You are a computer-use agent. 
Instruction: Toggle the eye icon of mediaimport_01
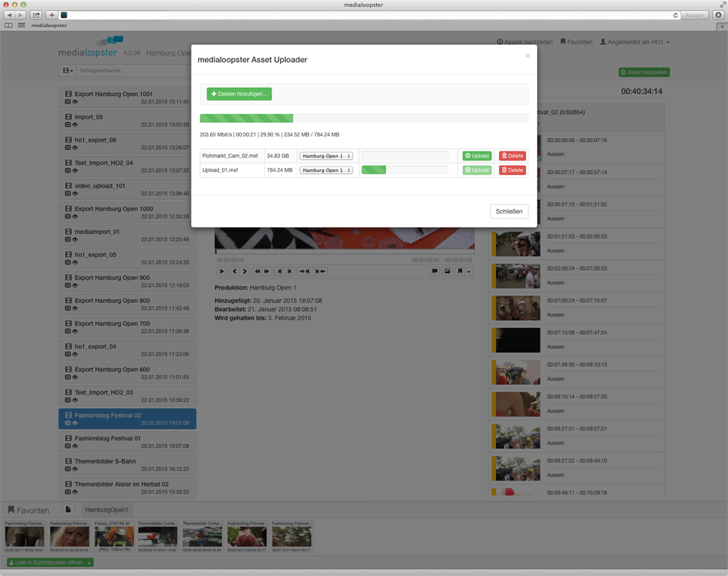75,239
